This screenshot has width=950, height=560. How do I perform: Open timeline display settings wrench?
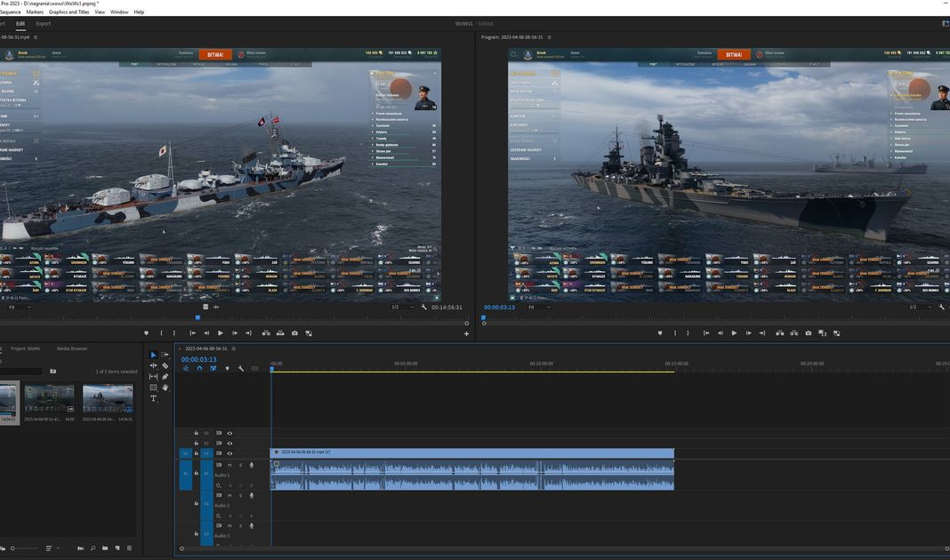tap(240, 368)
